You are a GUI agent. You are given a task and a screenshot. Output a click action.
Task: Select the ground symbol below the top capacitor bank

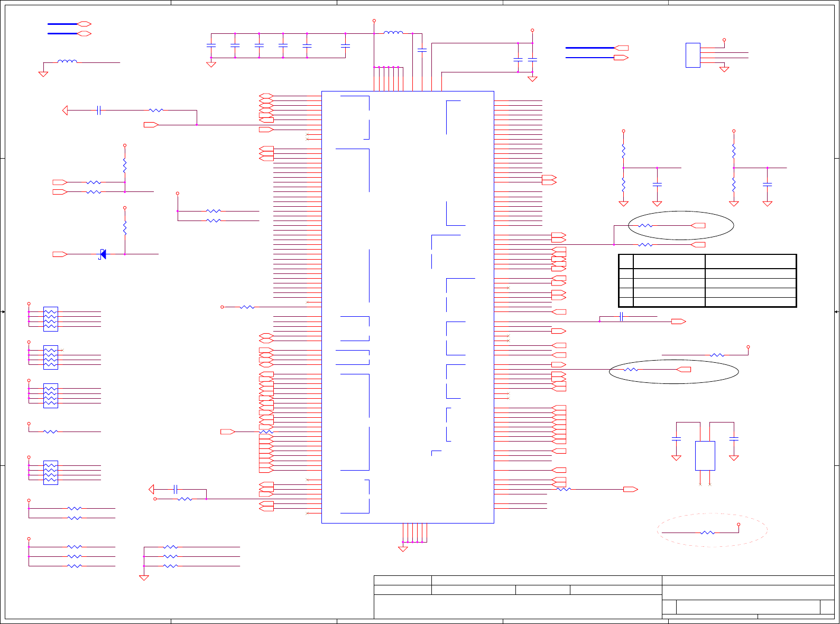point(211,65)
